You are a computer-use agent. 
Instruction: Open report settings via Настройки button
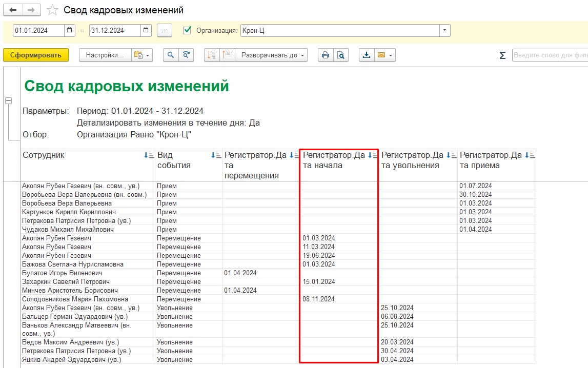(105, 55)
